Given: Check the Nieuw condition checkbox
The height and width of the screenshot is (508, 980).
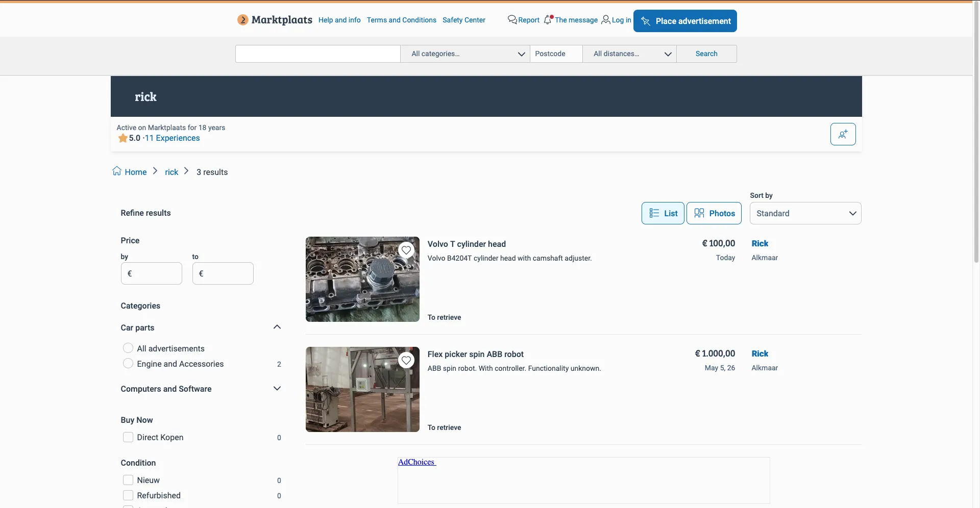Looking at the screenshot, I should tap(128, 480).
